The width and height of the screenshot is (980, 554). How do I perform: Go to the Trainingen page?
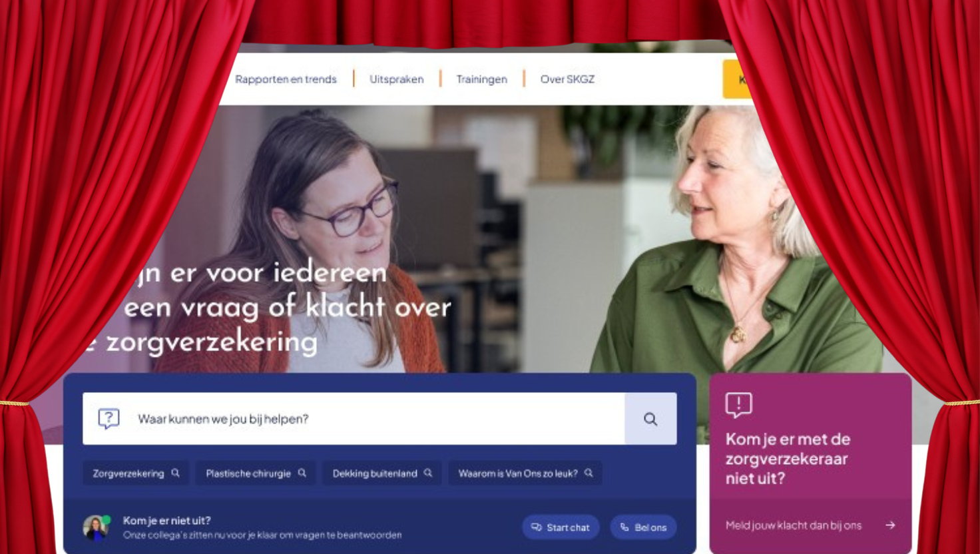(x=481, y=79)
